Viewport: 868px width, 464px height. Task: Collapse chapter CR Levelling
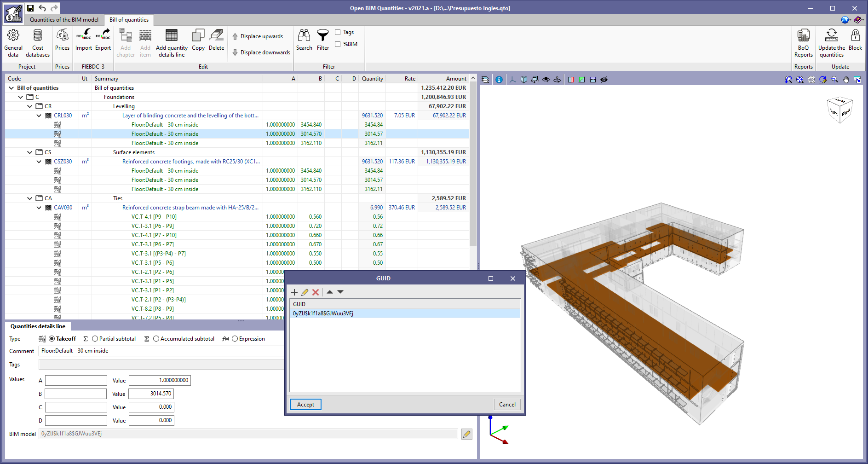(x=30, y=106)
